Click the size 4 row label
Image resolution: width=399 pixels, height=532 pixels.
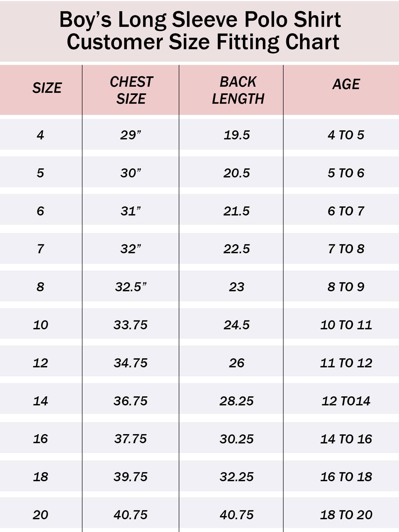click(40, 135)
